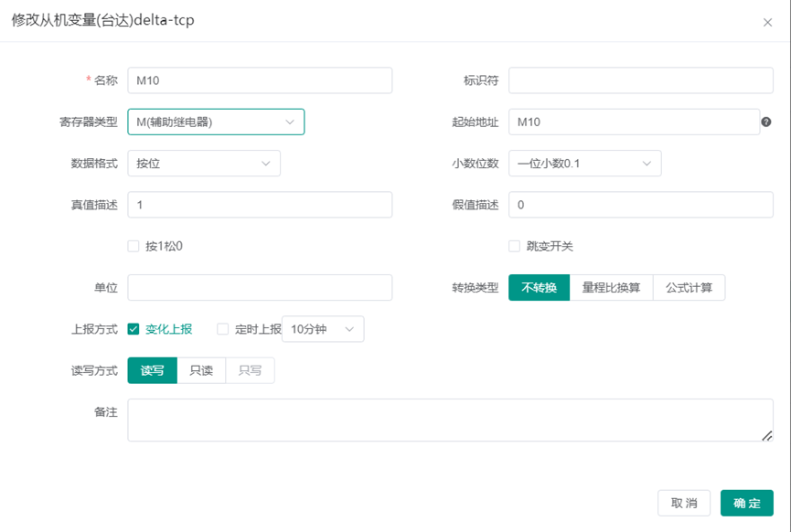Grab the 备注 textarea resize handle
791x532 pixels.
(x=767, y=436)
